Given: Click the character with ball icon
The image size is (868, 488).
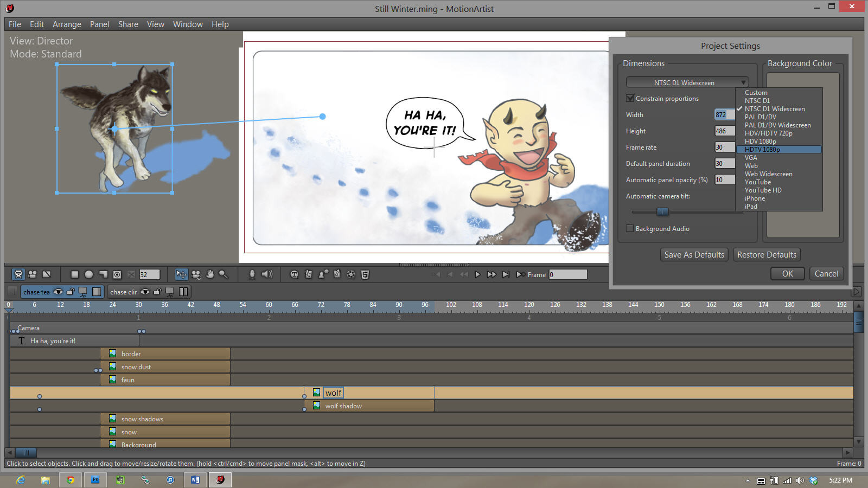Looking at the screenshot, I should [x=323, y=274].
